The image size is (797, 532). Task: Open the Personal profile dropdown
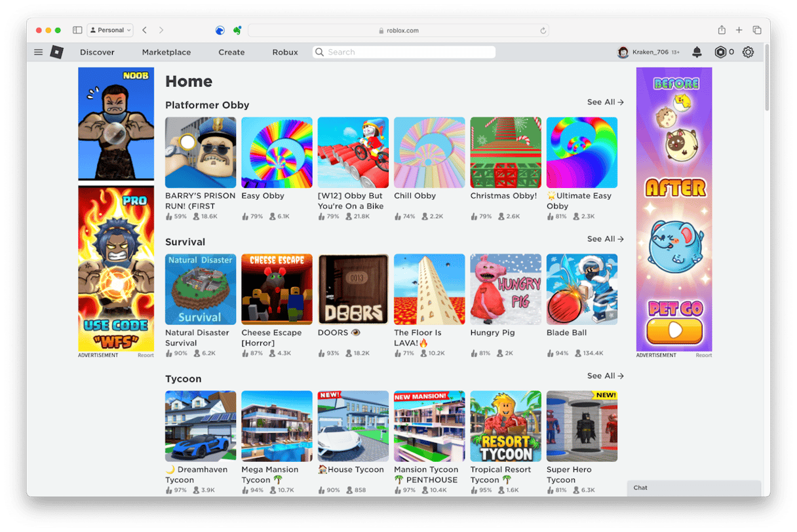[110, 30]
